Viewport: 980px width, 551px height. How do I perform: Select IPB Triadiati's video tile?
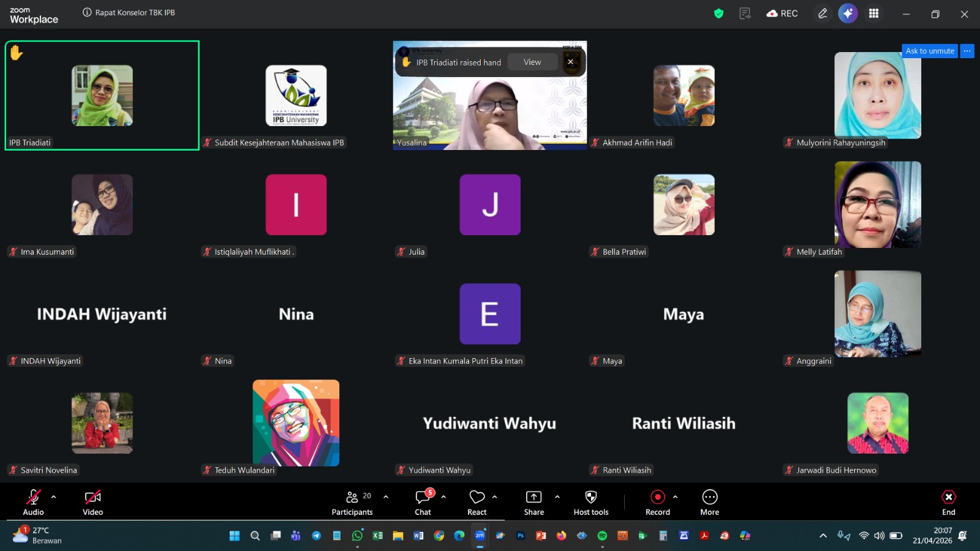point(102,96)
